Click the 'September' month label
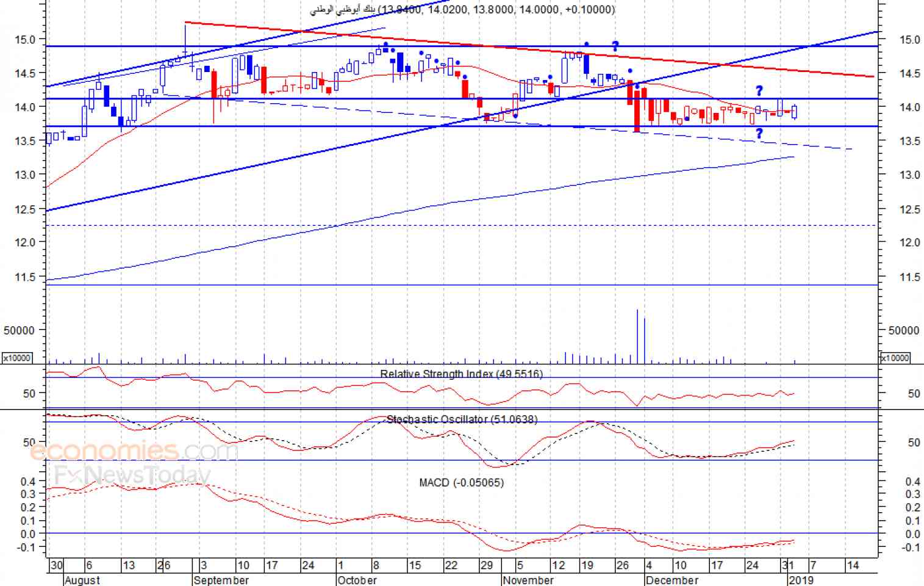Viewport: 924px width, 586px height. (x=221, y=580)
